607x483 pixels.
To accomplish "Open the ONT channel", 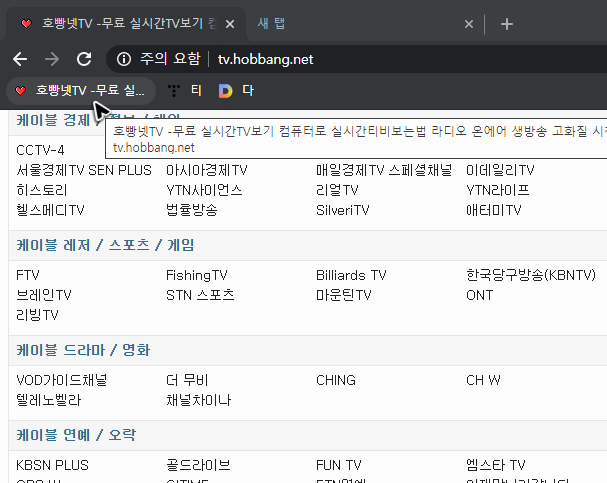I will pos(480,295).
